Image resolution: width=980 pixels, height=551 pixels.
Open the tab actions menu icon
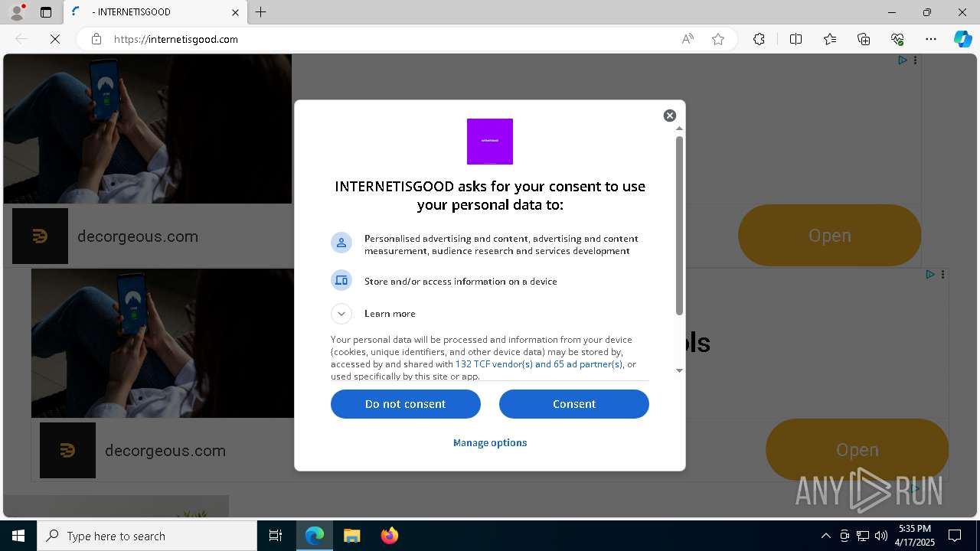point(46,12)
